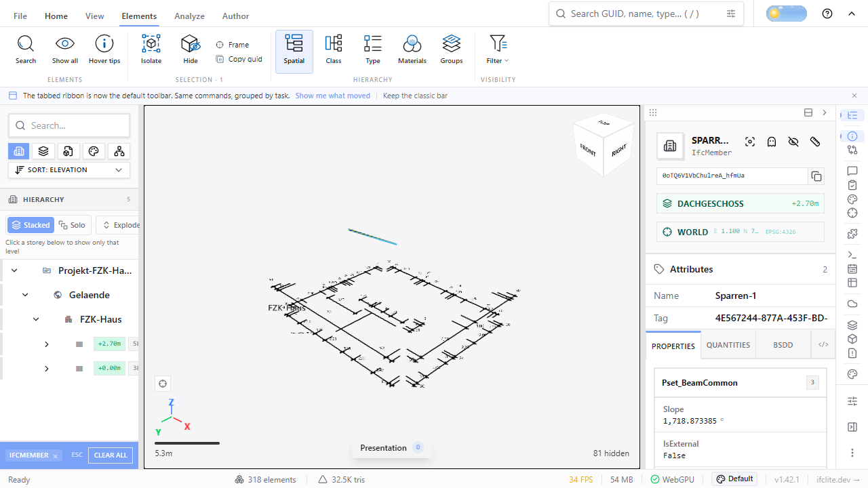This screenshot has height=488, width=868.
Task: Click the Hide selection ribbon icon
Action: 191,44
